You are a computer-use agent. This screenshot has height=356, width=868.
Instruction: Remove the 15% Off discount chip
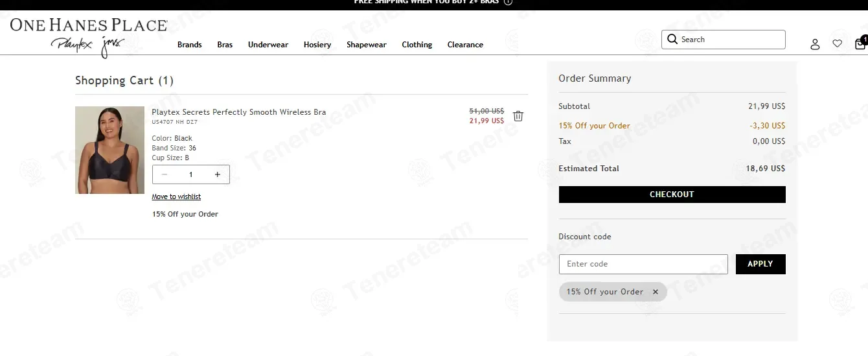pos(655,292)
